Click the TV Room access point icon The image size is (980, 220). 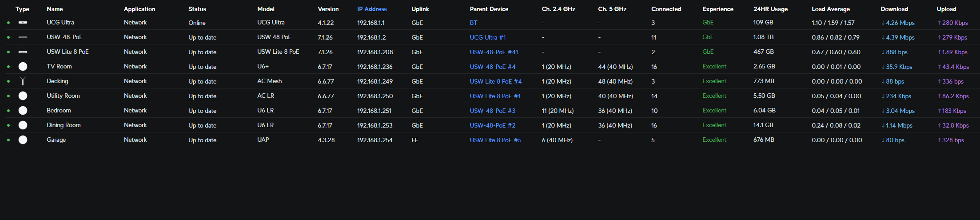tap(23, 67)
